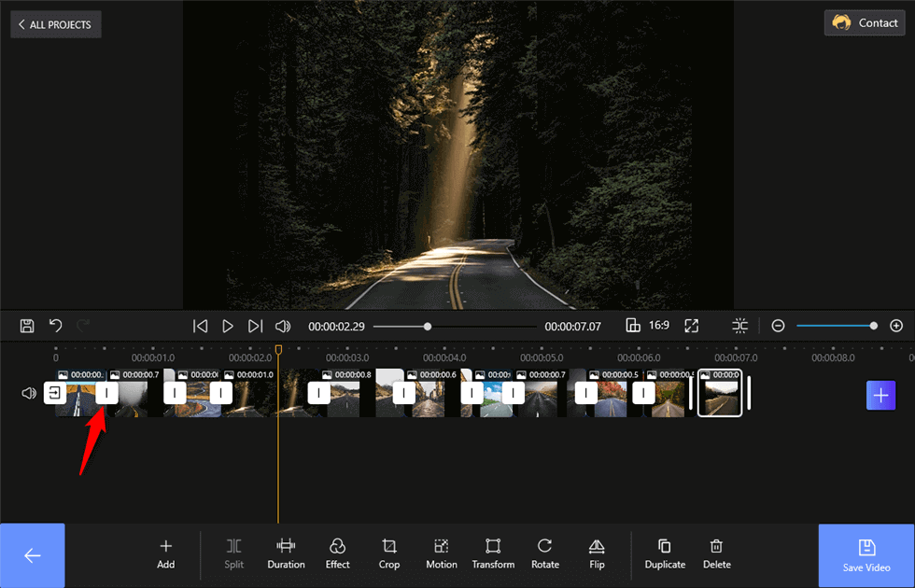Image resolution: width=915 pixels, height=588 pixels.
Task: Play the video preview
Action: pyautogui.click(x=228, y=326)
